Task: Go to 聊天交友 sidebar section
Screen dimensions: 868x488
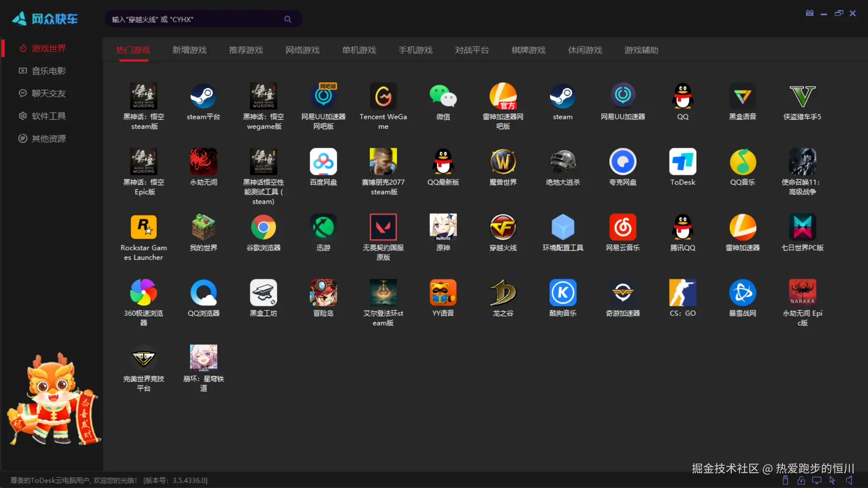Action: click(x=48, y=94)
